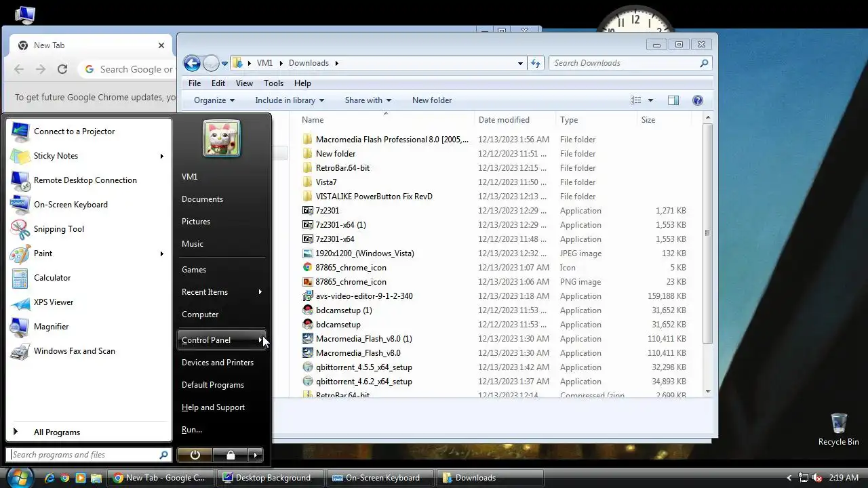Open the Edit menu in Explorer
868x488 pixels.
tap(218, 83)
